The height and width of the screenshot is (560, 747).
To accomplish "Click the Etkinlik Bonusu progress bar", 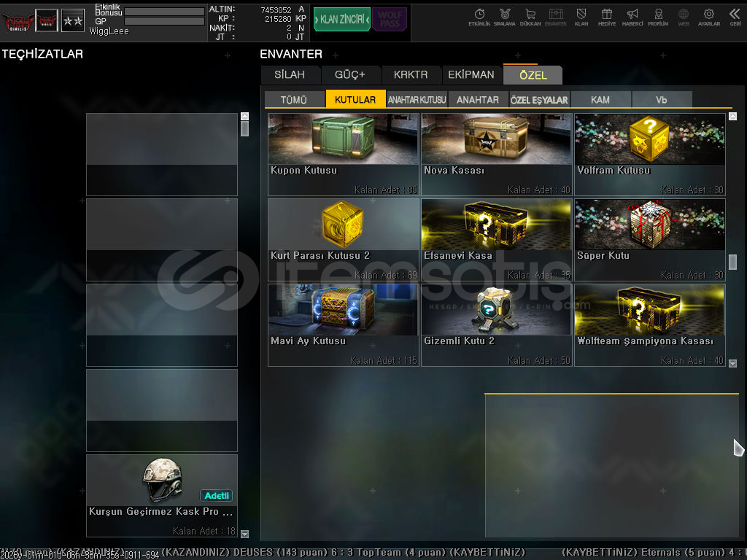I will [x=164, y=12].
